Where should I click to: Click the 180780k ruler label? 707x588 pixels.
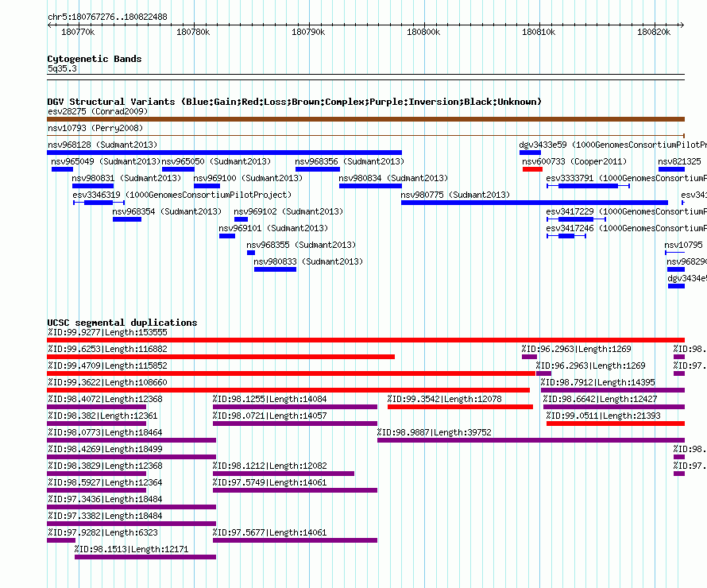click(193, 32)
